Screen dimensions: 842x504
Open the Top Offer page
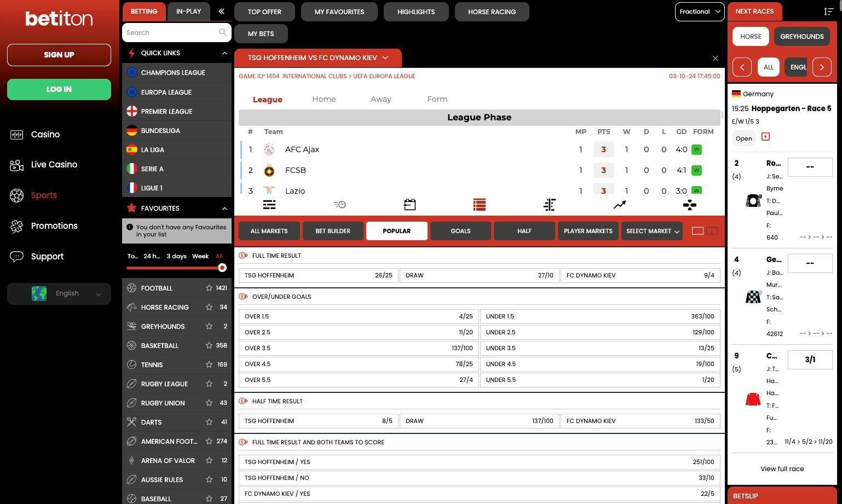click(264, 11)
